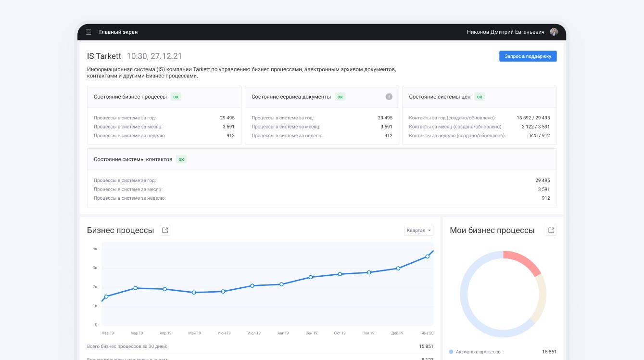Select the Дек 19 chart data point
Viewport: 644px width, 360px height.
pyautogui.click(x=398, y=269)
